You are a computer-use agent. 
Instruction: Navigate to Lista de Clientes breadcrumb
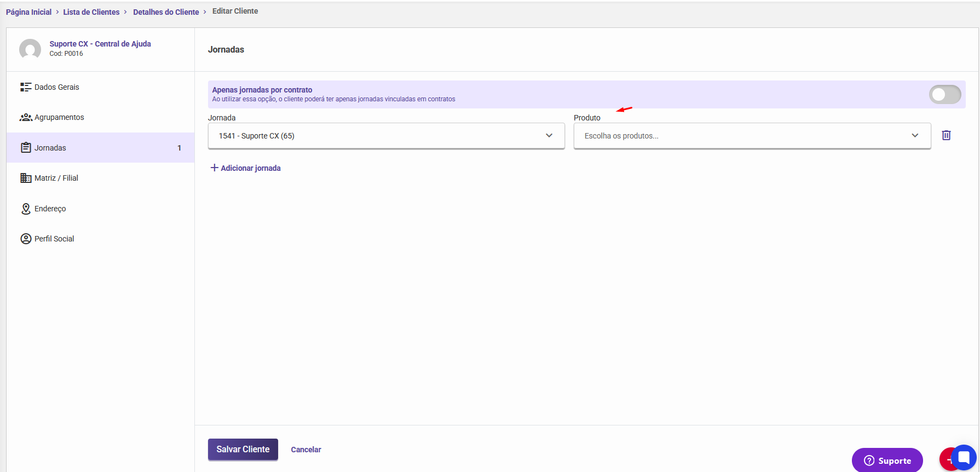(x=91, y=12)
